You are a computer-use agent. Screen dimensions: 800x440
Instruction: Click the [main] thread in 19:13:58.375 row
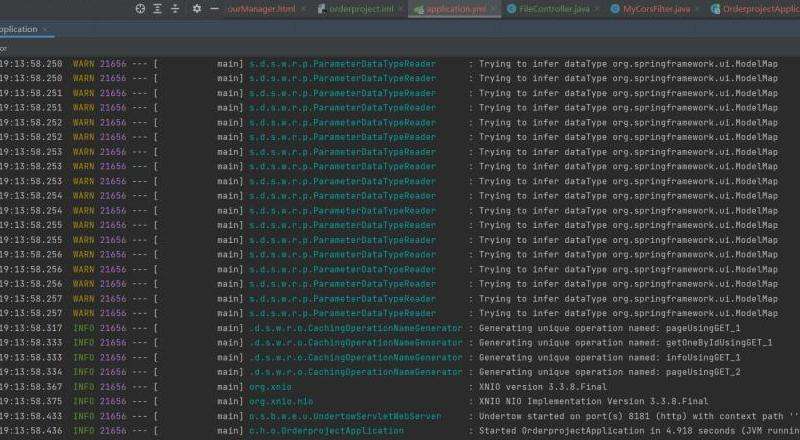pyautogui.click(x=230, y=402)
